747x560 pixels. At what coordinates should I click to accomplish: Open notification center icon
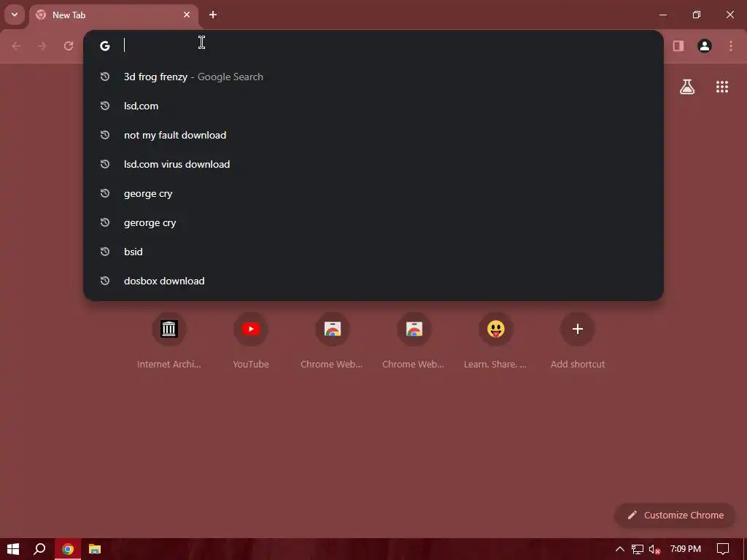723,549
